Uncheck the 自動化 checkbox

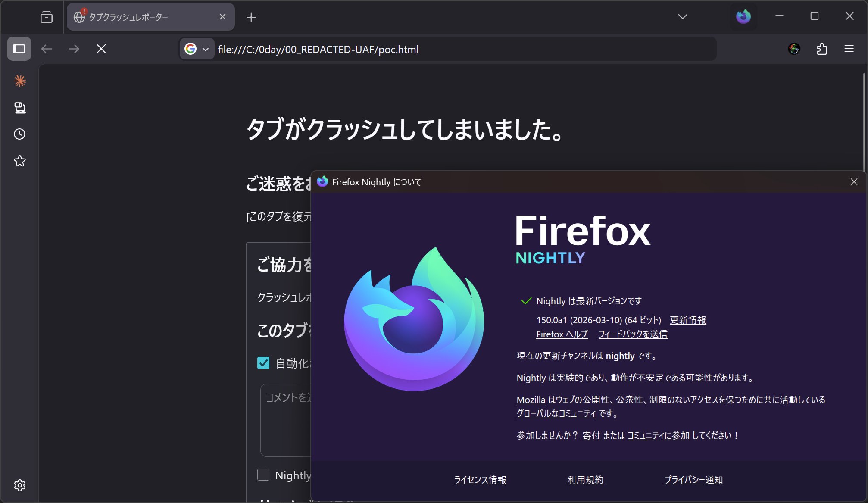pyautogui.click(x=263, y=363)
